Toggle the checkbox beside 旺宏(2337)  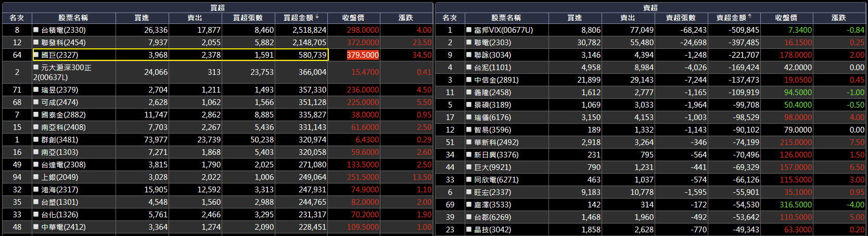pyautogui.click(x=469, y=192)
